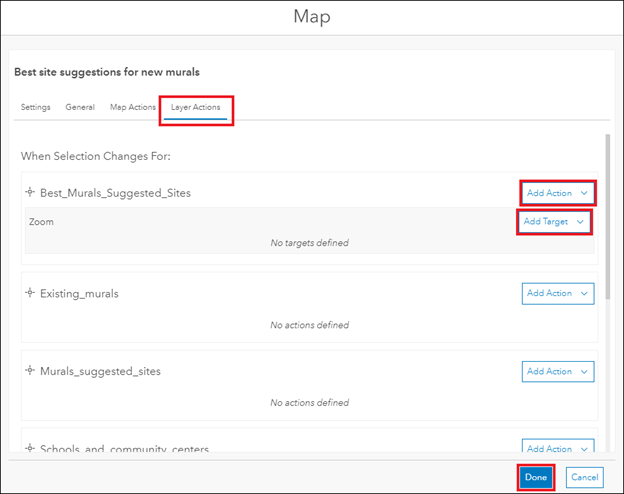Click the Done button

[x=536, y=477]
